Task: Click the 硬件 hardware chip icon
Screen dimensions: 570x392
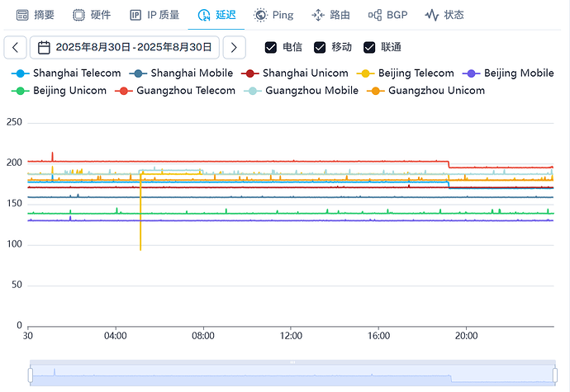Action: [x=78, y=15]
